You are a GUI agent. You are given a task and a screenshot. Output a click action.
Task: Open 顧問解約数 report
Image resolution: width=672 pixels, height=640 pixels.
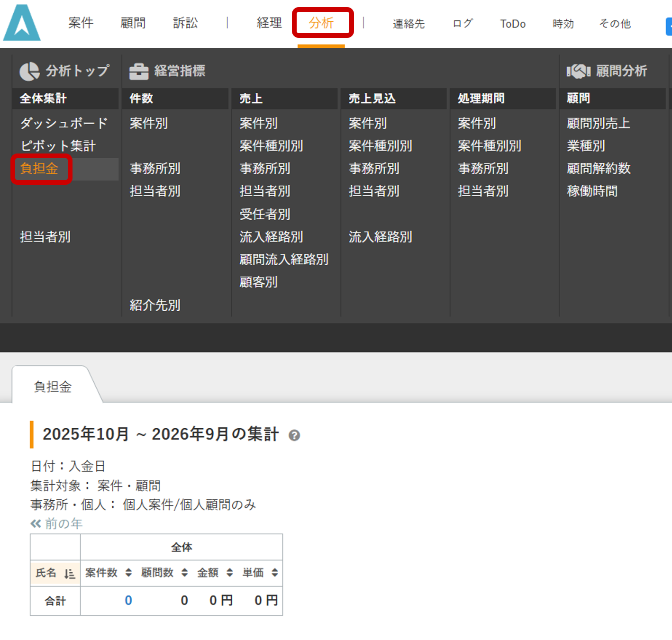[599, 169]
